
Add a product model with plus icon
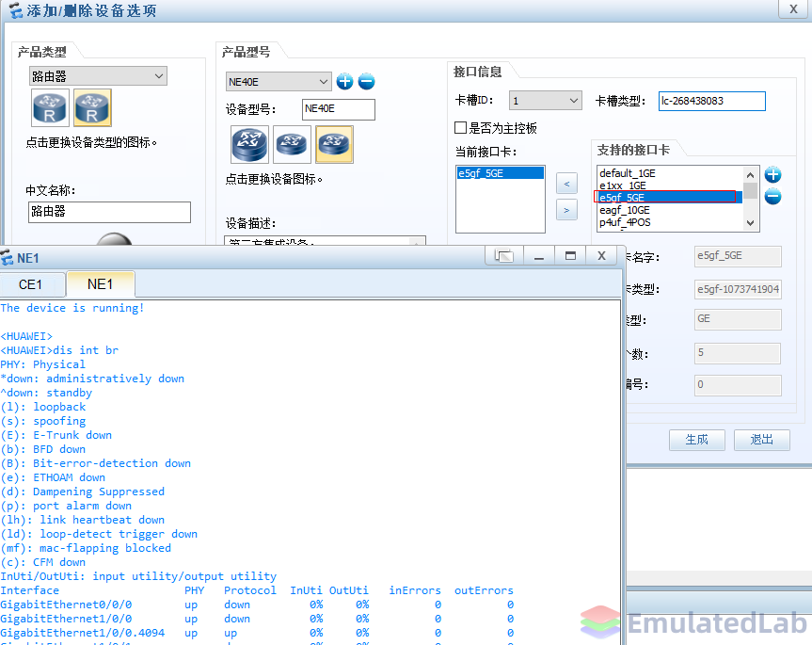tap(345, 81)
